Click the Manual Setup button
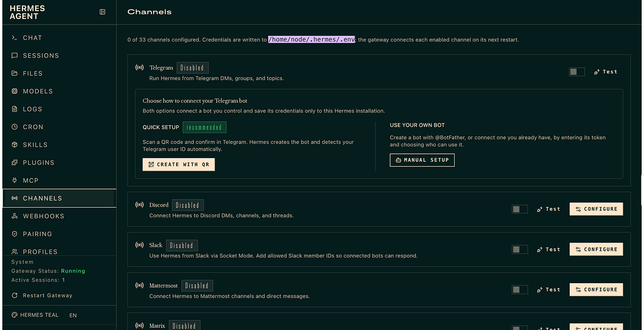644x330 pixels. [x=422, y=160]
